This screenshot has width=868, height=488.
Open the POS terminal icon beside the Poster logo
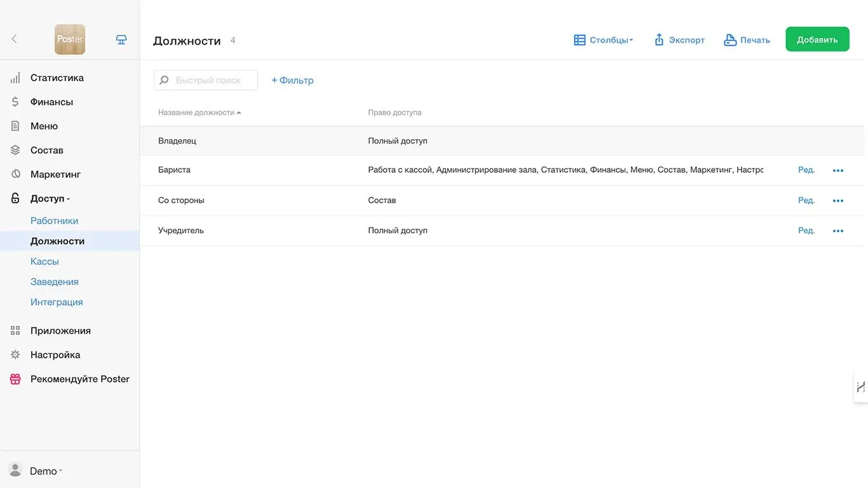[x=121, y=39]
